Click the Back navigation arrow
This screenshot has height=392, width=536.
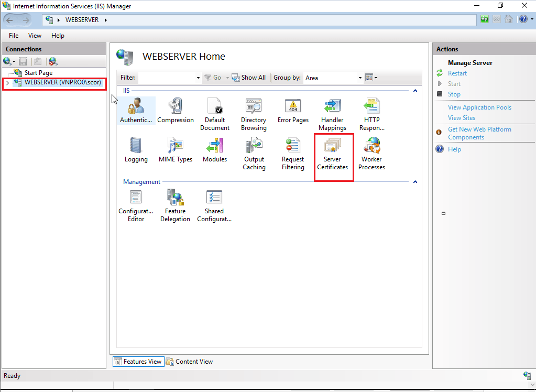point(10,20)
